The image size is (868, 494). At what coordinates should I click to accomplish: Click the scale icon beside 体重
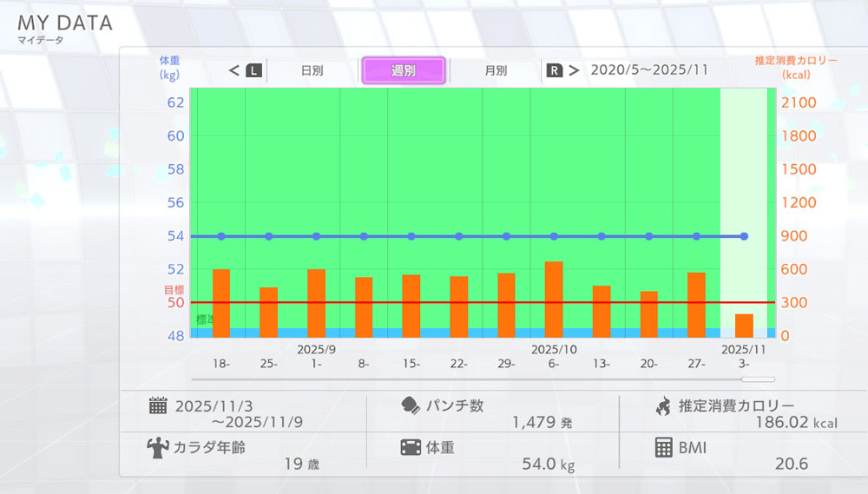pos(411,447)
